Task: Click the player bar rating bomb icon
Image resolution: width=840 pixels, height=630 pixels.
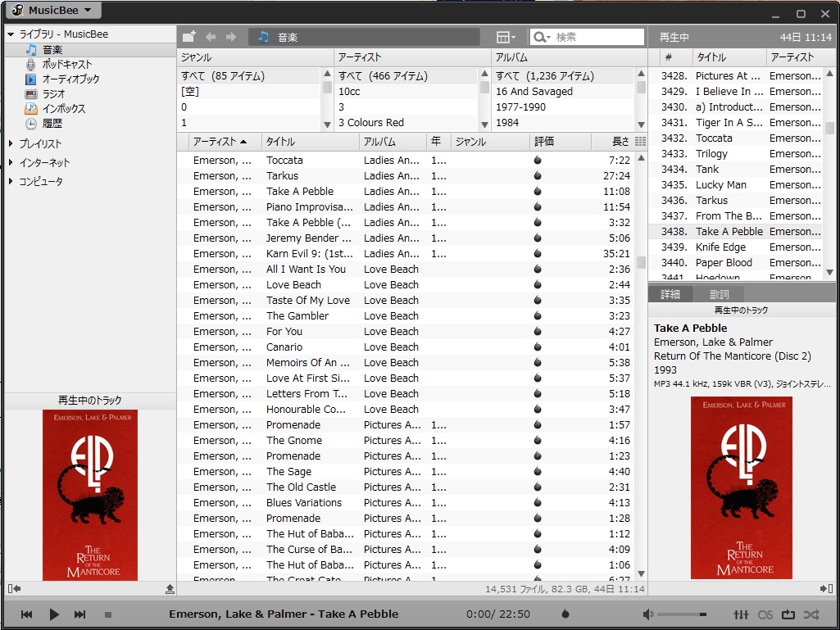Action: tap(565, 614)
